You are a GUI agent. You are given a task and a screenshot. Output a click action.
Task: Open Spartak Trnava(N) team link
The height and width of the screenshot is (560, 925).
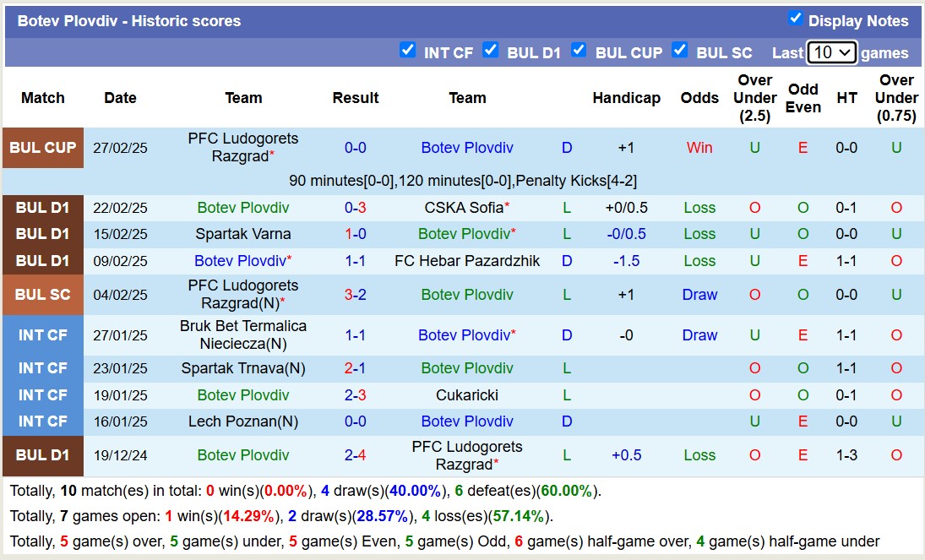point(243,368)
